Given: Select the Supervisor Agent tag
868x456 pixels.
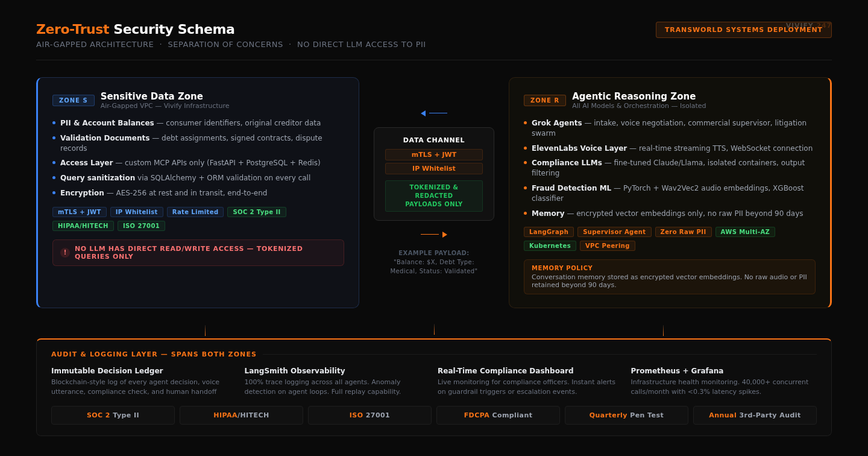Looking at the screenshot, I should [614, 232].
